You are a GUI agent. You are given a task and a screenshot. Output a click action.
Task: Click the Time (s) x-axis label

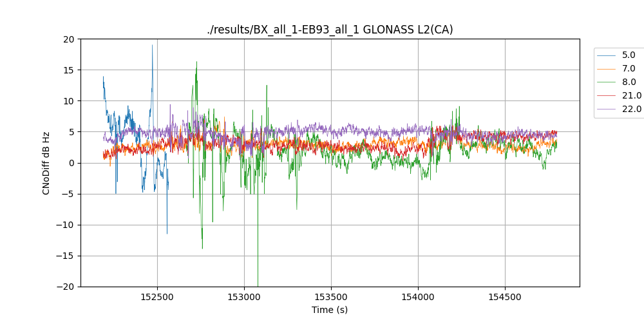(330, 310)
